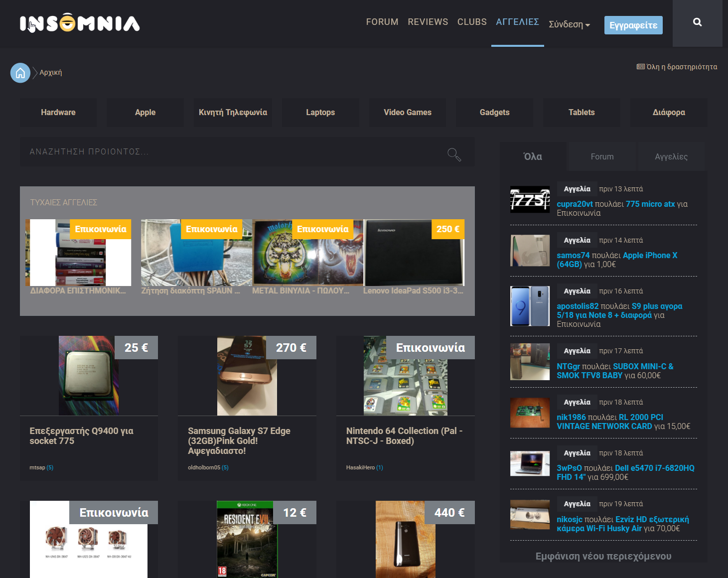Open user apostolis82 link
Image resolution: width=728 pixels, height=578 pixels.
click(578, 306)
